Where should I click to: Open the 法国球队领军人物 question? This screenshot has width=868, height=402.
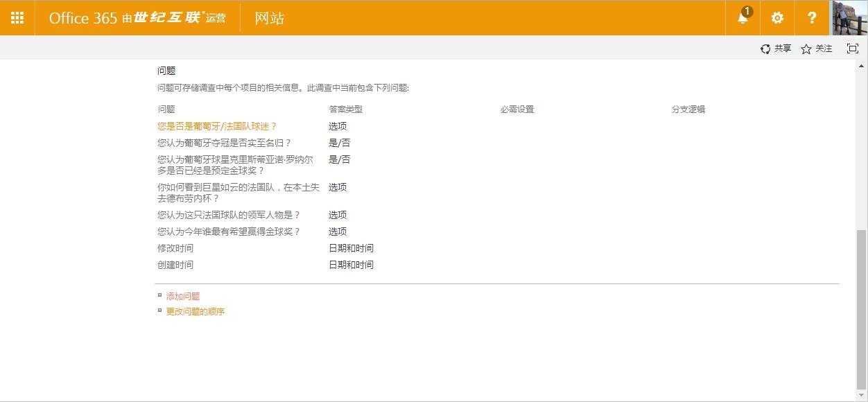pos(229,215)
